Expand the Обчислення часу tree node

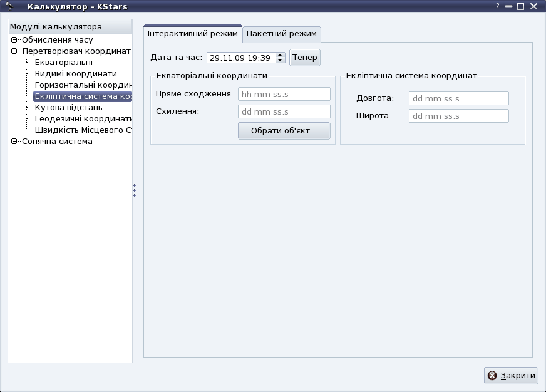(14, 40)
